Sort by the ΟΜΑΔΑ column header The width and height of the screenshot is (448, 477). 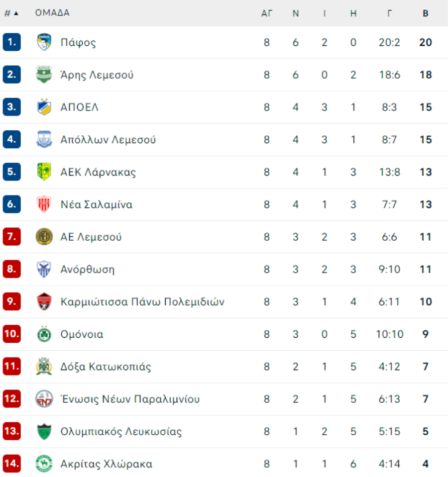52,13
